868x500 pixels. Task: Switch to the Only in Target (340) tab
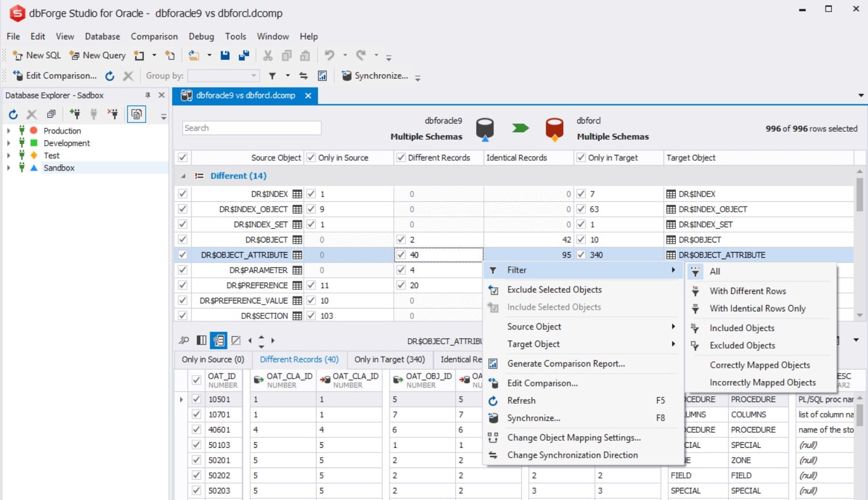(x=390, y=360)
